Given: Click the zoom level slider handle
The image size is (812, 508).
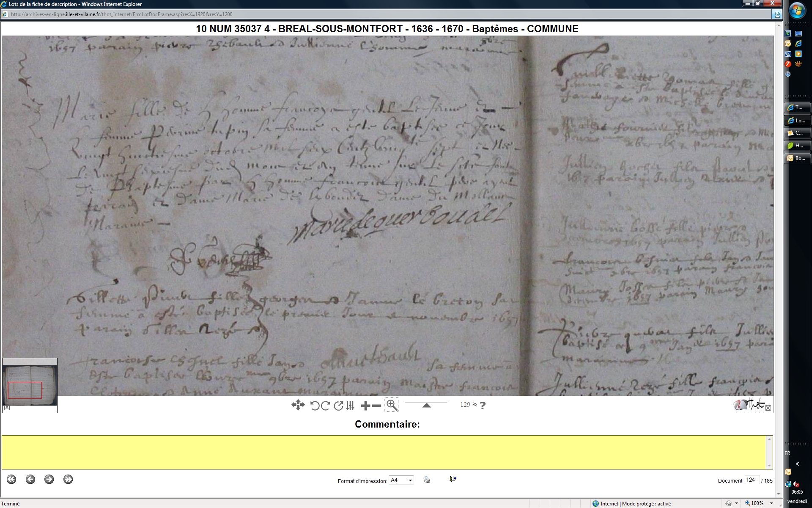Looking at the screenshot, I should (x=426, y=405).
